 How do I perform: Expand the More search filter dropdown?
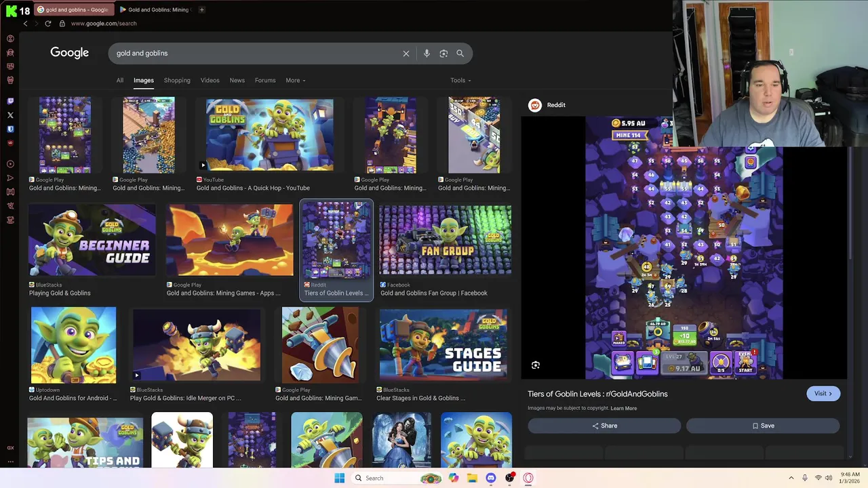pyautogui.click(x=295, y=81)
